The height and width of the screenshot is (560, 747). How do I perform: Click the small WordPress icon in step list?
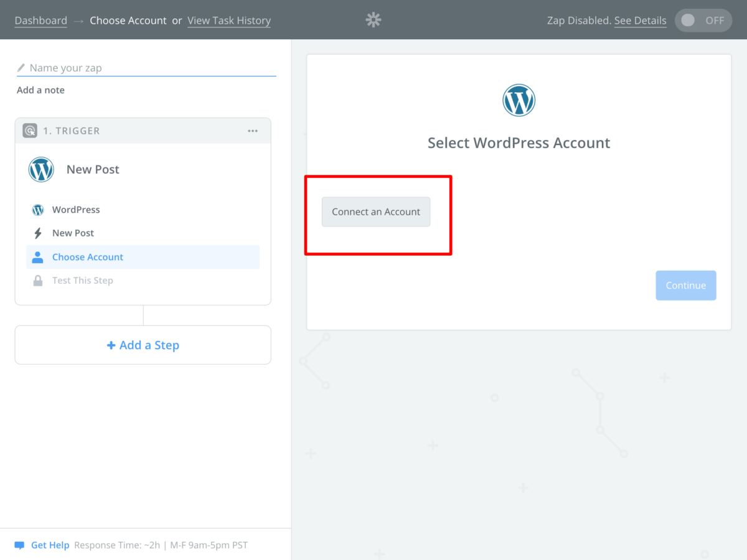point(38,210)
